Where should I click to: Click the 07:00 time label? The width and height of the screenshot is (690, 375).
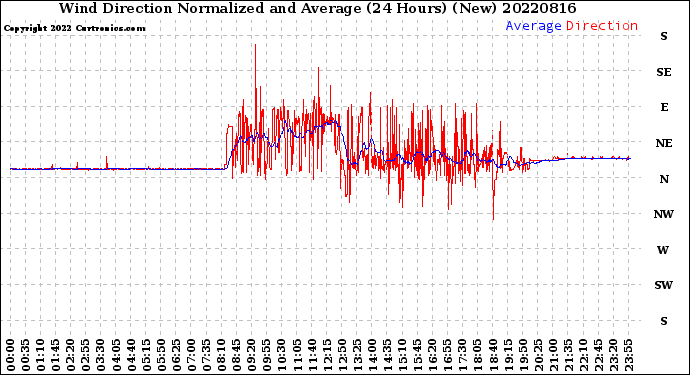tap(191, 355)
